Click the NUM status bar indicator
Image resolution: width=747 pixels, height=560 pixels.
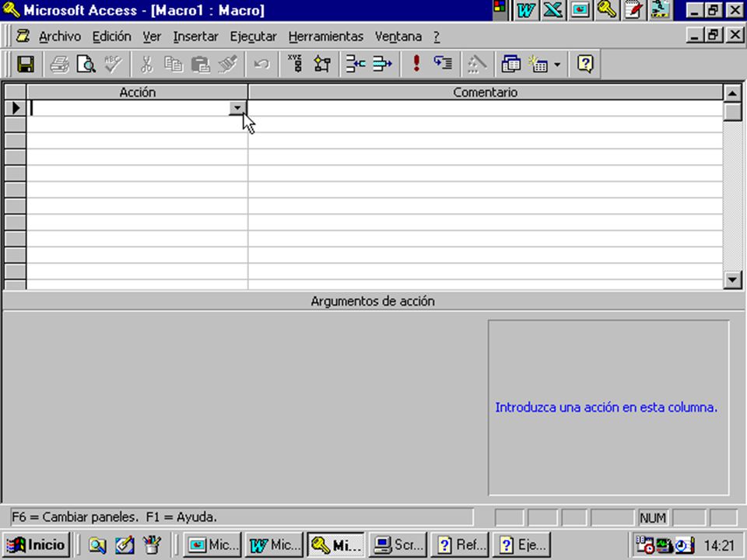(653, 518)
